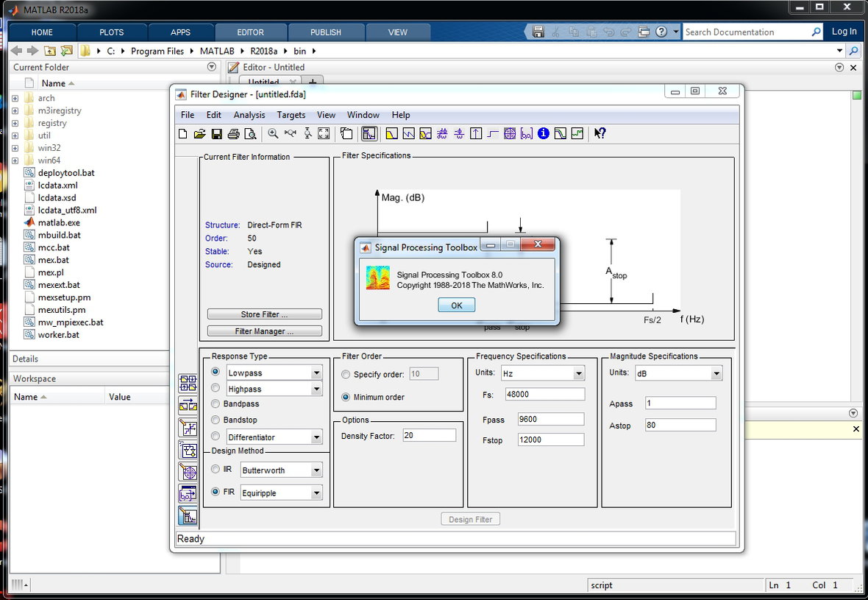Click the Open Session folder icon
The height and width of the screenshot is (600, 868).
200,133
